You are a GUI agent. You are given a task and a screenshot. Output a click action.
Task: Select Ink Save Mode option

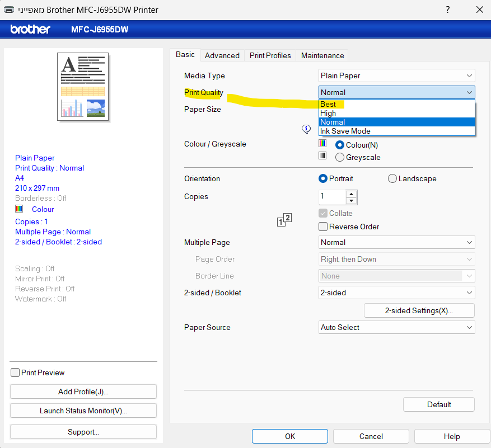tap(397, 131)
